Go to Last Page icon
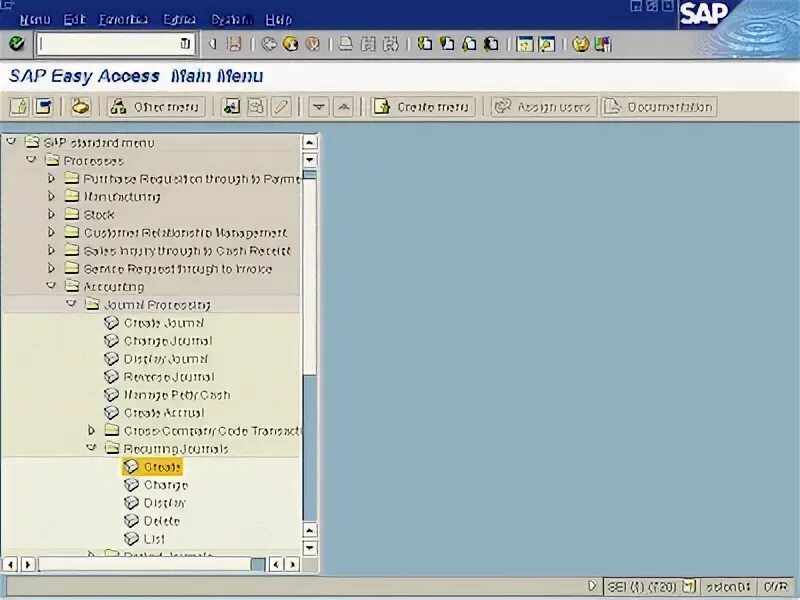Screen dimensions: 800x600 491,44
